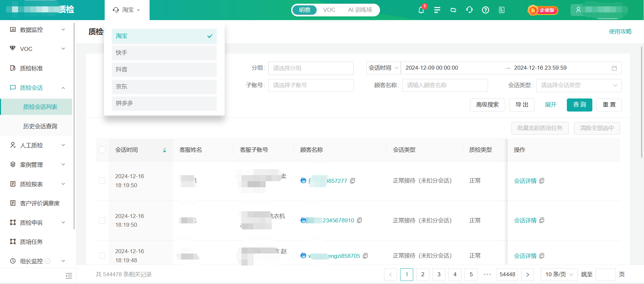Screen dimensions: 644x284
Task: Open the notification bell with badge
Action: (421, 10)
